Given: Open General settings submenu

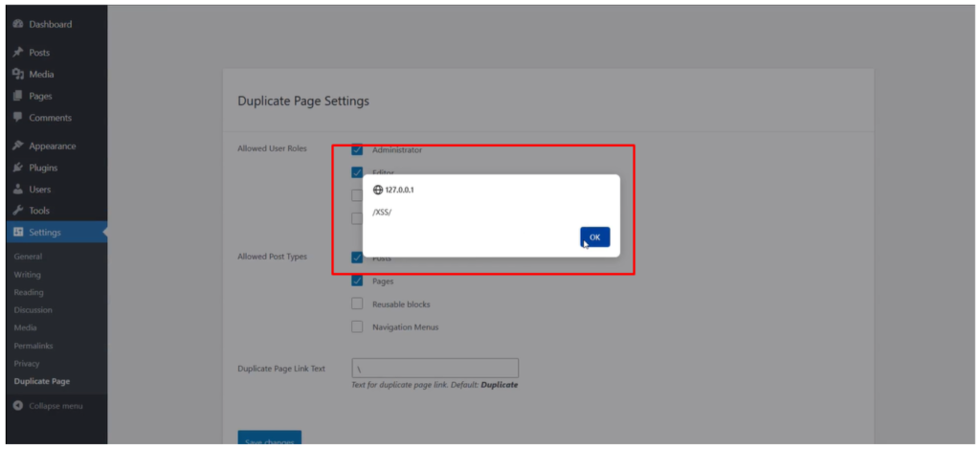Looking at the screenshot, I should coord(28,257).
